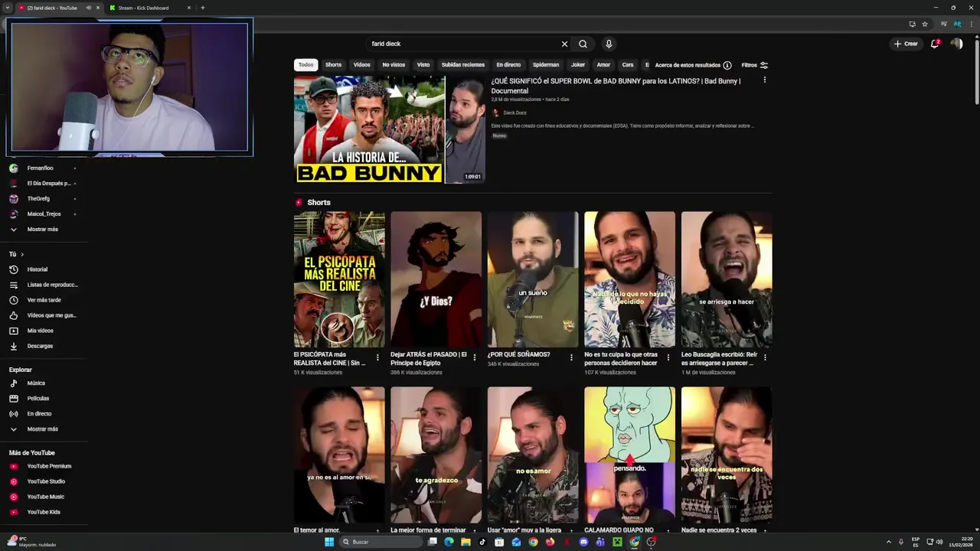Open options for ¿POR QUÉ SOÑAMOS? short
980x551 pixels.
pyautogui.click(x=571, y=357)
